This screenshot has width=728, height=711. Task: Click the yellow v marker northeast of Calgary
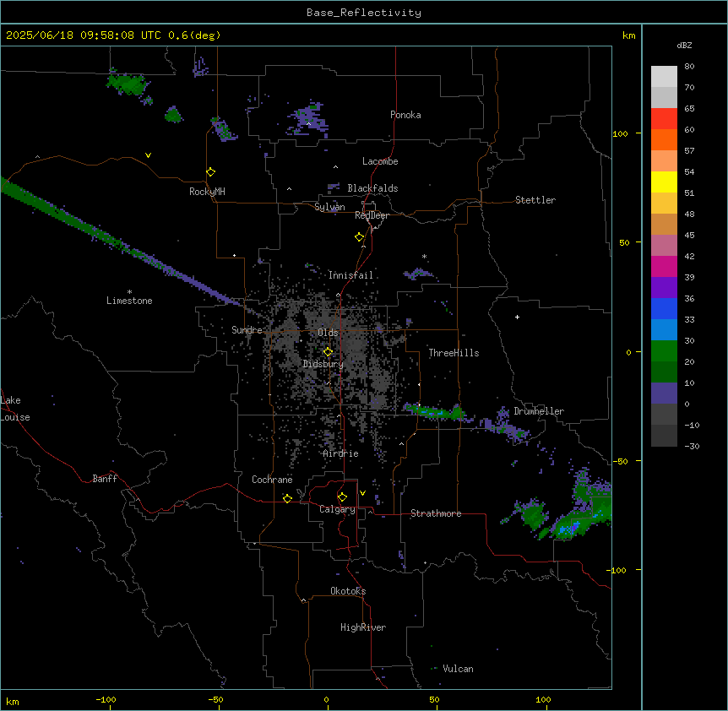pyautogui.click(x=362, y=493)
